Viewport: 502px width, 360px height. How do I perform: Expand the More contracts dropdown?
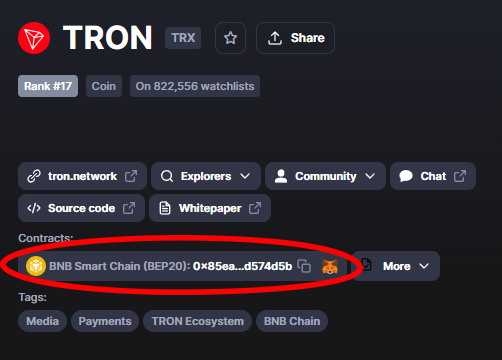396,266
